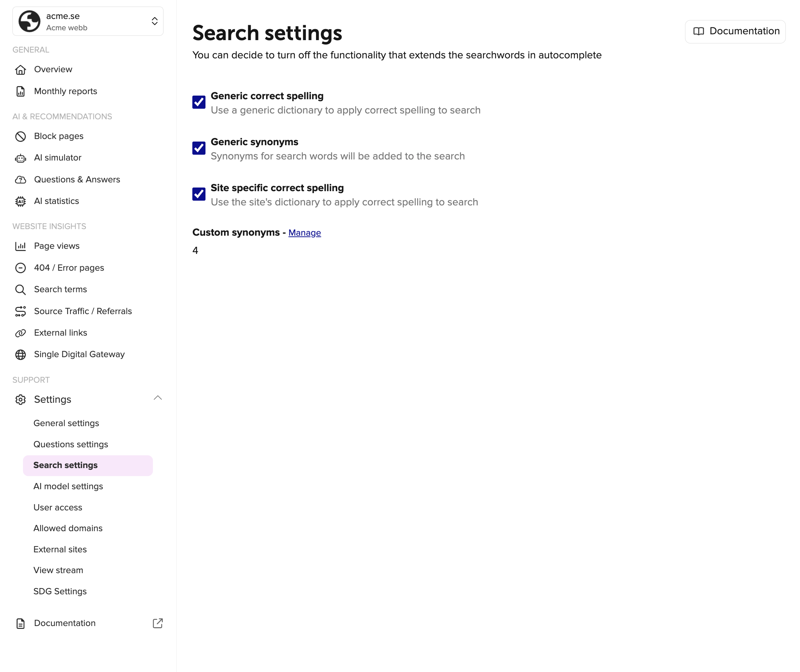Go to User access settings
The image size is (800, 672).
tap(58, 507)
